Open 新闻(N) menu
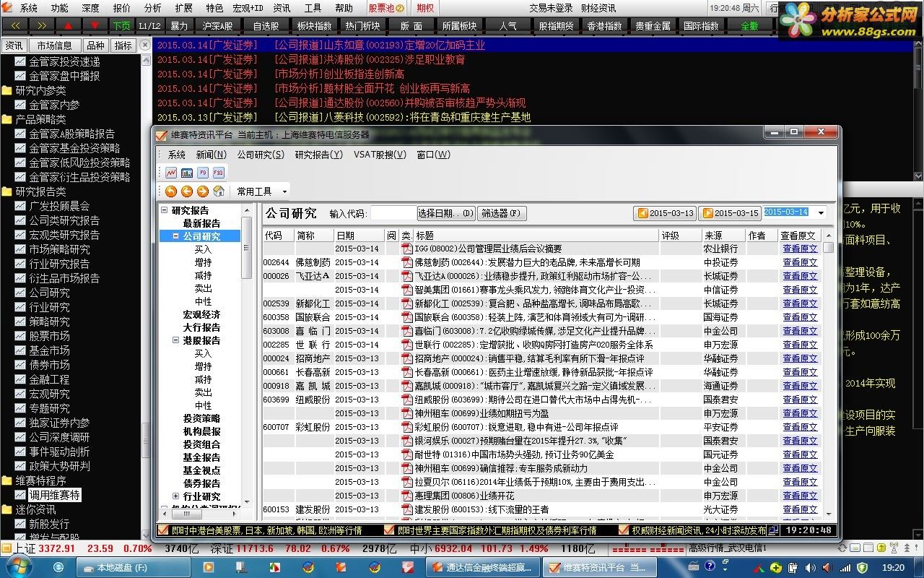The width and height of the screenshot is (924, 578). (x=211, y=155)
